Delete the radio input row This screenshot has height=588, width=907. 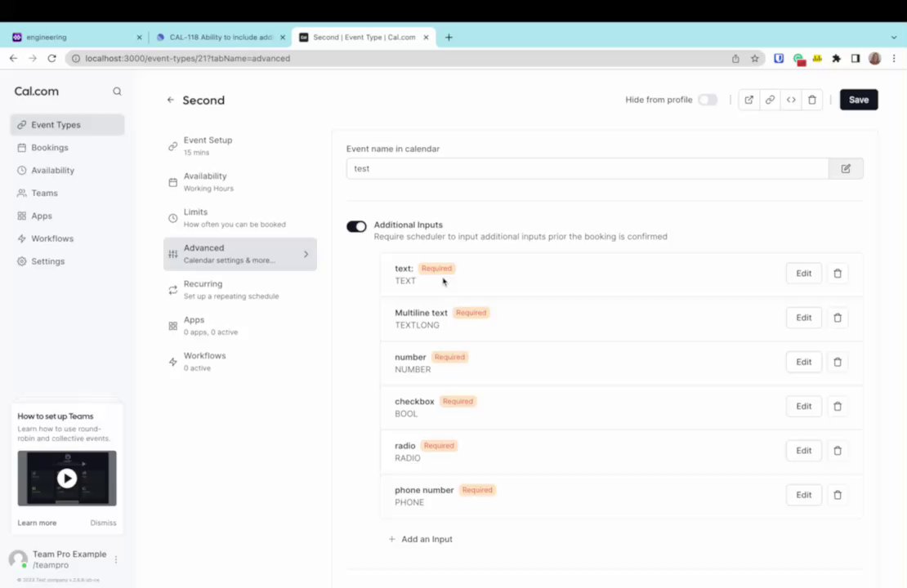[x=837, y=451]
